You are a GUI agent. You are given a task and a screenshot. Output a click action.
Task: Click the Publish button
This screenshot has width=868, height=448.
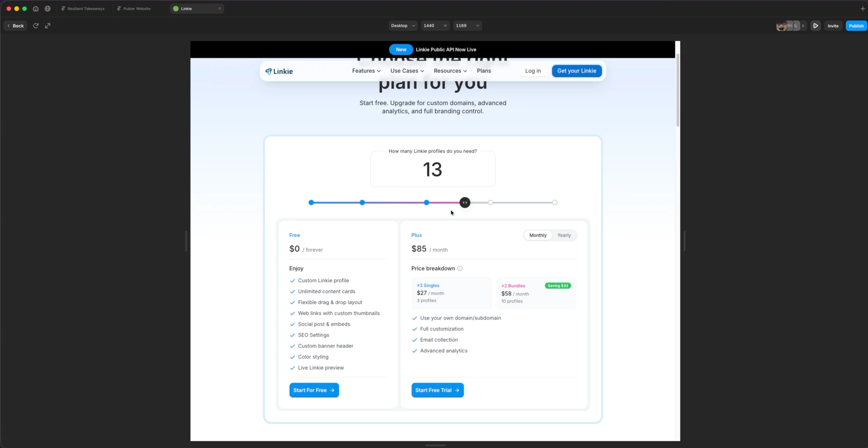tap(856, 26)
